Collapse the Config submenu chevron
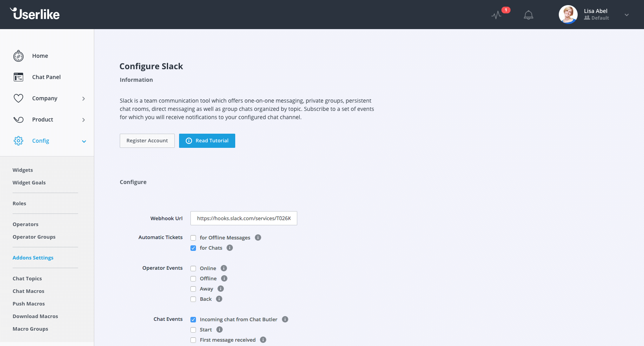This screenshot has height=346, width=644. [84, 141]
